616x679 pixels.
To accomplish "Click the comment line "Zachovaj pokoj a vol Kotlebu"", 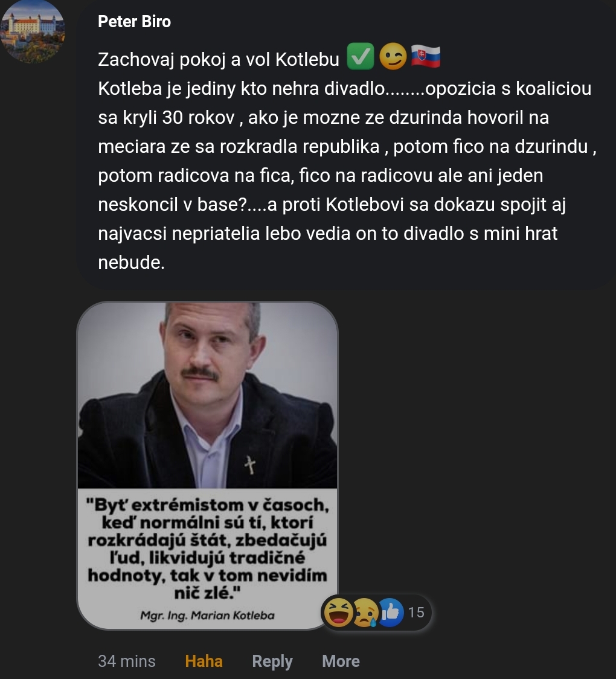I will click(219, 60).
